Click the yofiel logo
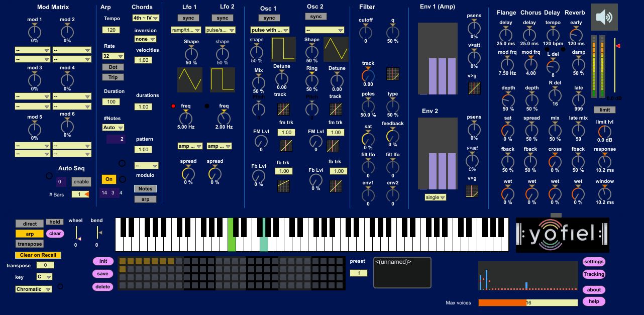Screen dimensions: 644x315 point(562,234)
